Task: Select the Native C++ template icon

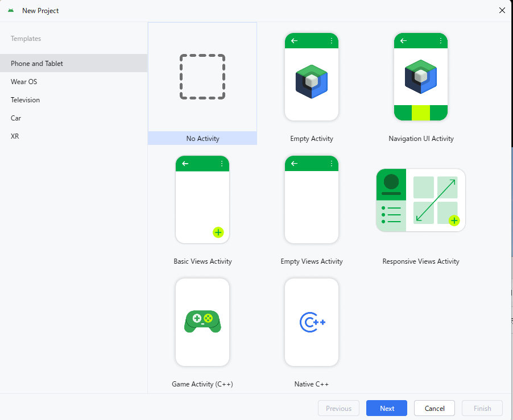Action: pos(312,322)
